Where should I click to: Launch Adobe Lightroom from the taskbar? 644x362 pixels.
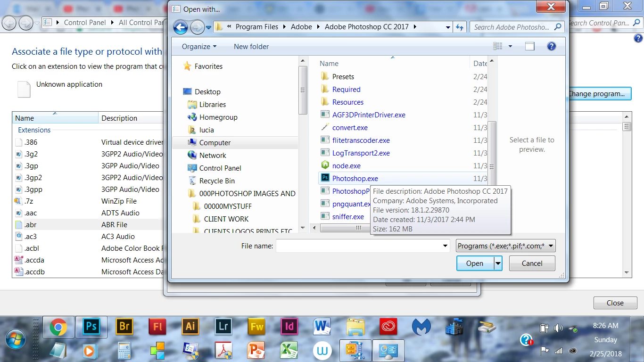click(x=223, y=326)
